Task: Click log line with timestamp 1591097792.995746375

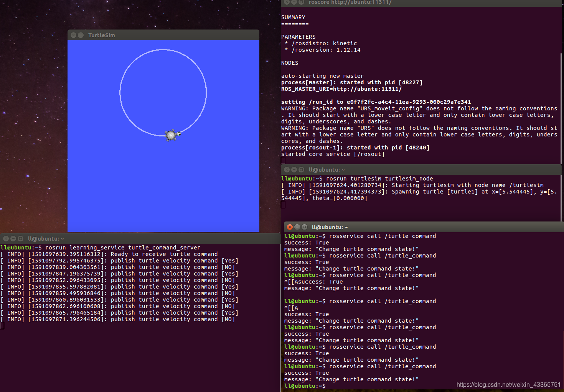Action: 120,261
